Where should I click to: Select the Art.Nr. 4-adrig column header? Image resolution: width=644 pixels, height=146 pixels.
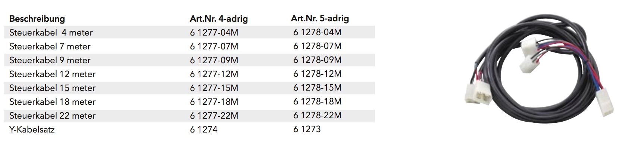tap(219, 19)
